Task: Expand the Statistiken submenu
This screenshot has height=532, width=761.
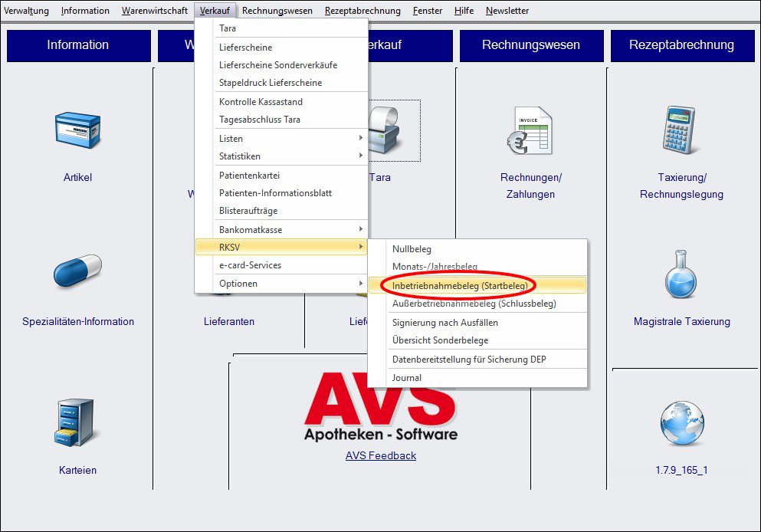Action: [280, 156]
